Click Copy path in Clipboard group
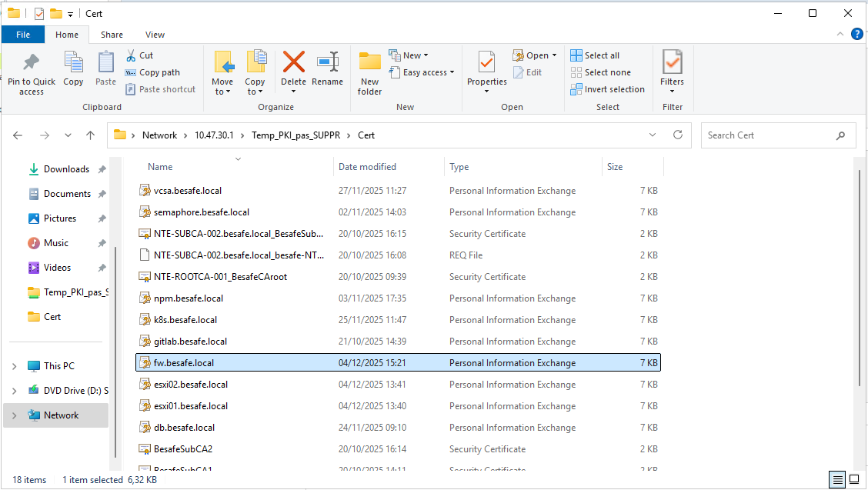Image resolution: width=868 pixels, height=490 pixels. click(152, 72)
